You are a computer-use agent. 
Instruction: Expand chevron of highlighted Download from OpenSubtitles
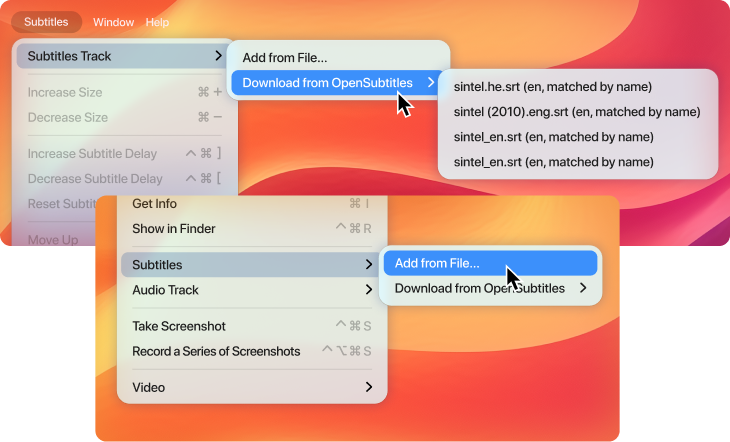[431, 82]
